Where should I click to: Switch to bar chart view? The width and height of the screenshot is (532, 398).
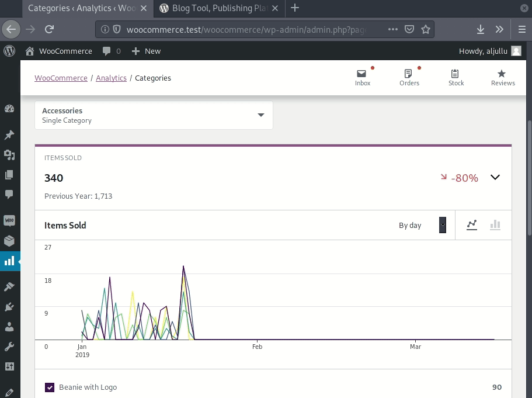495,225
